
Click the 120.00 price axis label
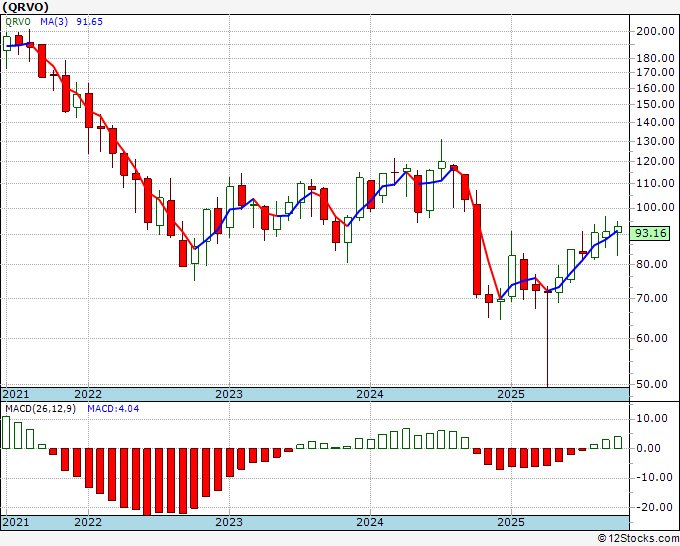655,161
